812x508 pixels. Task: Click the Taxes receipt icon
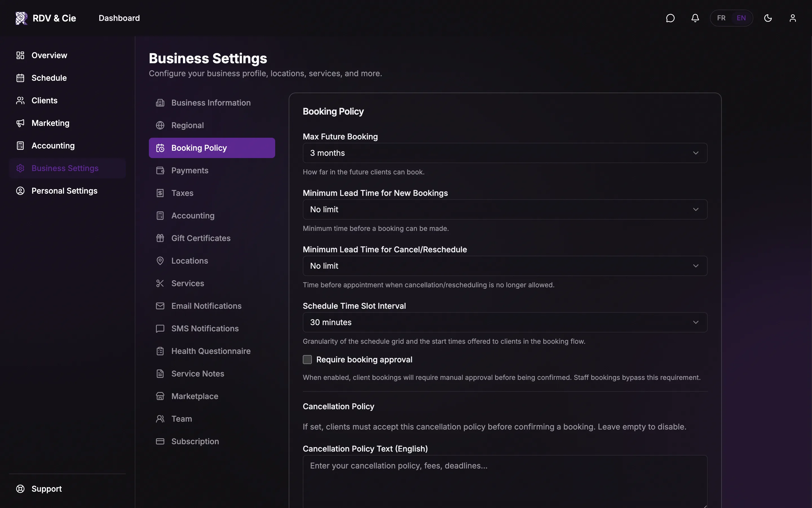[160, 193]
